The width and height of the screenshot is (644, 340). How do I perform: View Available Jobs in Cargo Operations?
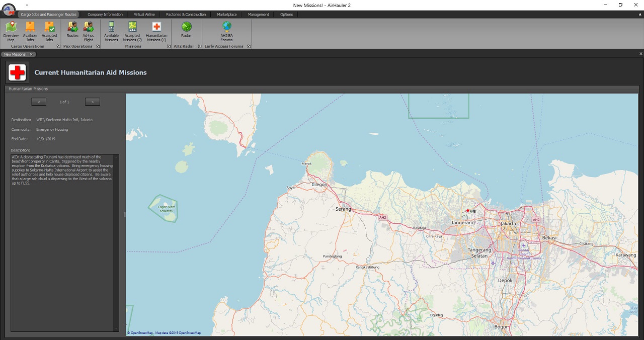[x=30, y=33]
